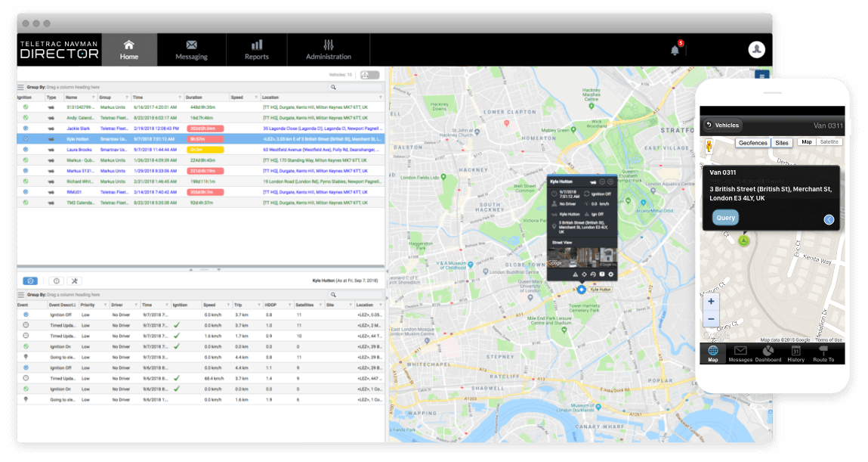Click the map layers menu icon

pyautogui.click(x=762, y=75)
